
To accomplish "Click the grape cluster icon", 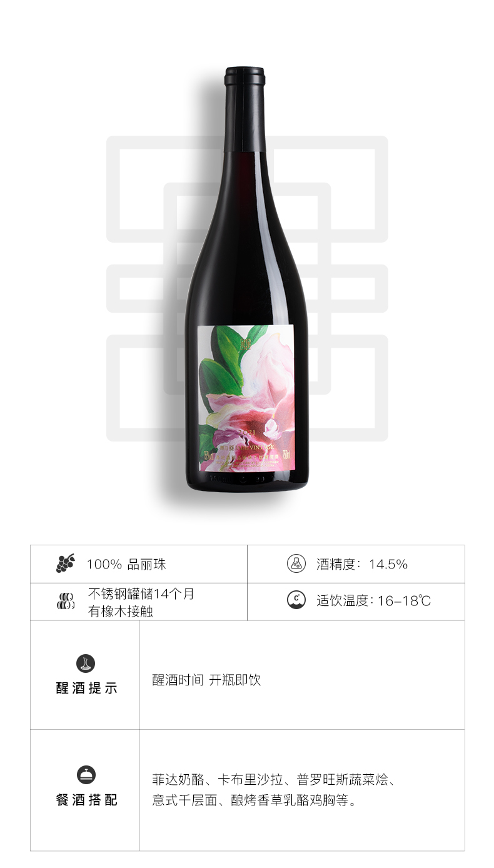I will (x=66, y=563).
